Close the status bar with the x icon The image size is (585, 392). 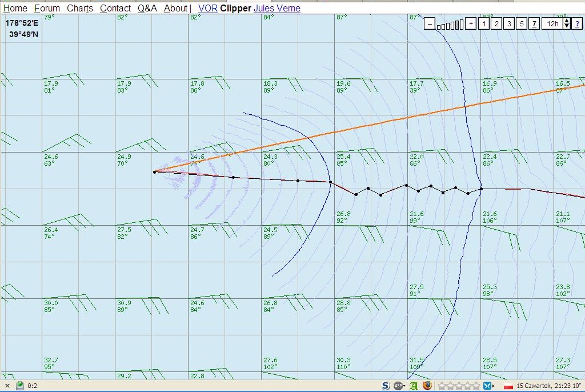coord(7,386)
